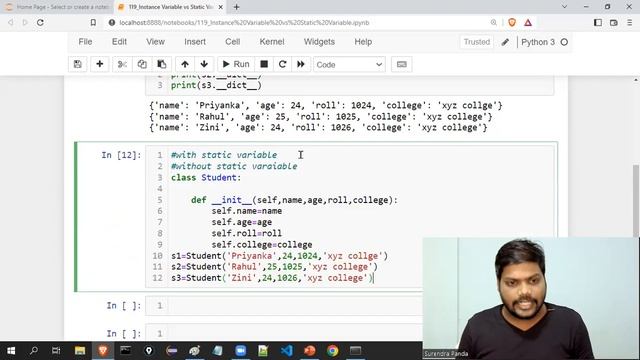Save notebook with the floppy disk icon

(x=78, y=64)
